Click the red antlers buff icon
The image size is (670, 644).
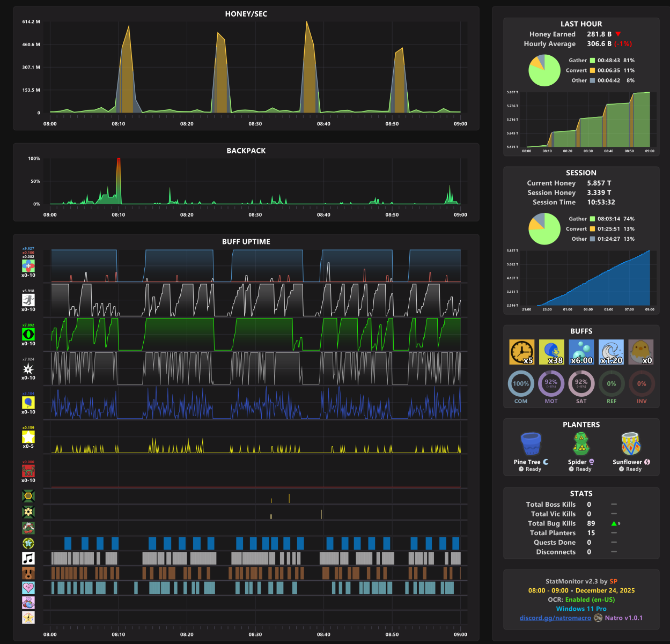tap(28, 471)
